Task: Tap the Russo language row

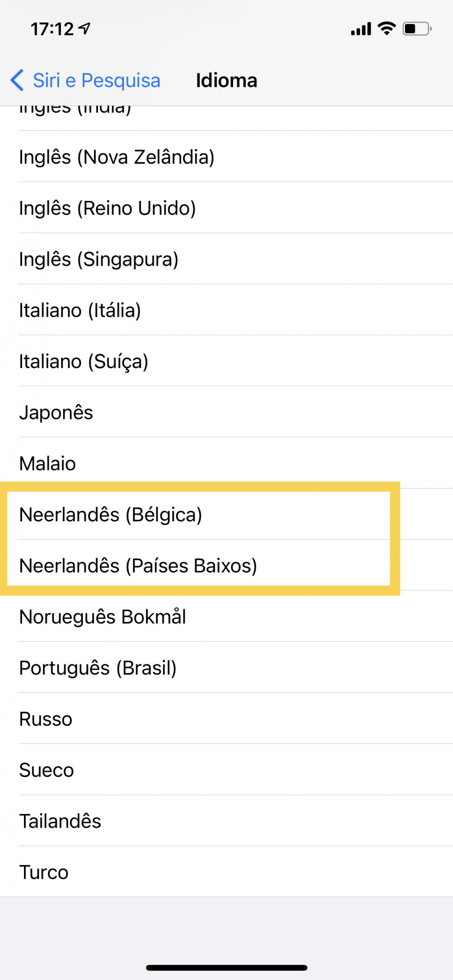Action: (x=46, y=719)
